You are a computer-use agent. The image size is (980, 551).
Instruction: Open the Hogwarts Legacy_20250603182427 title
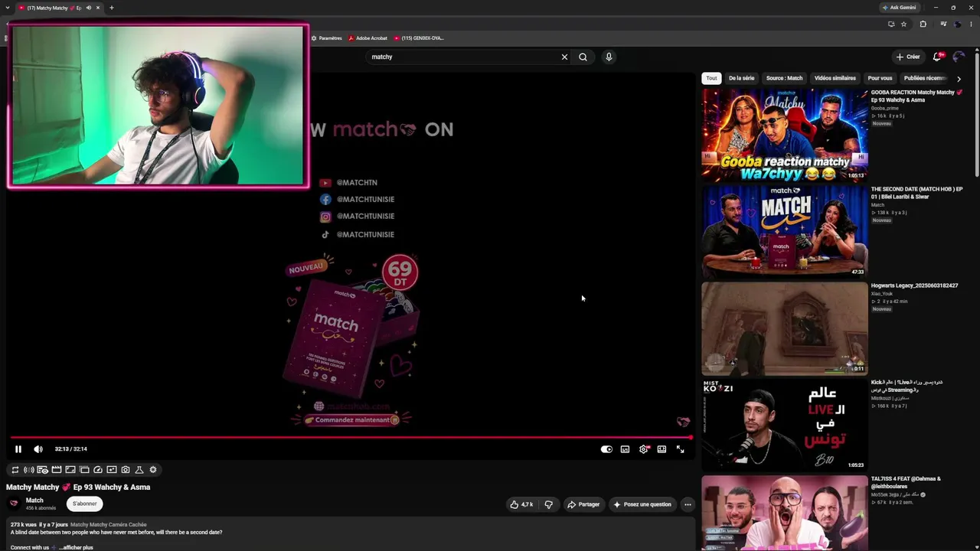pos(914,285)
